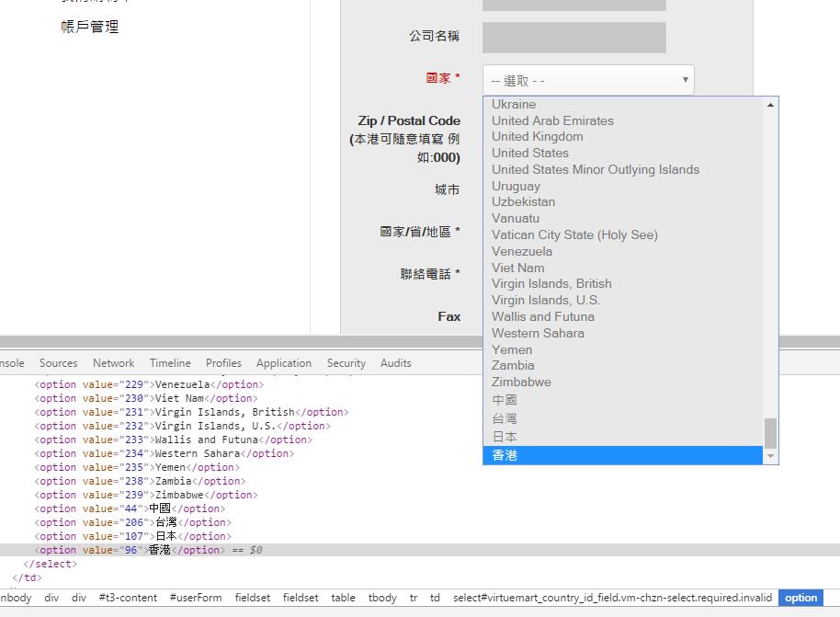The height and width of the screenshot is (617, 840).
Task: Click select#virtuemart_country_id_field breadcrumb
Action: 612,598
